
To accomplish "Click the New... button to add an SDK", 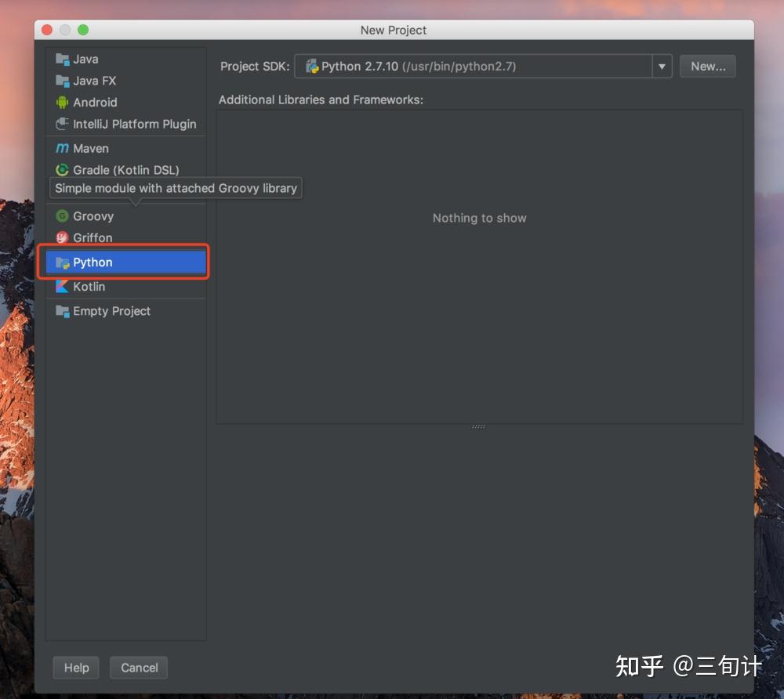I will [x=707, y=67].
